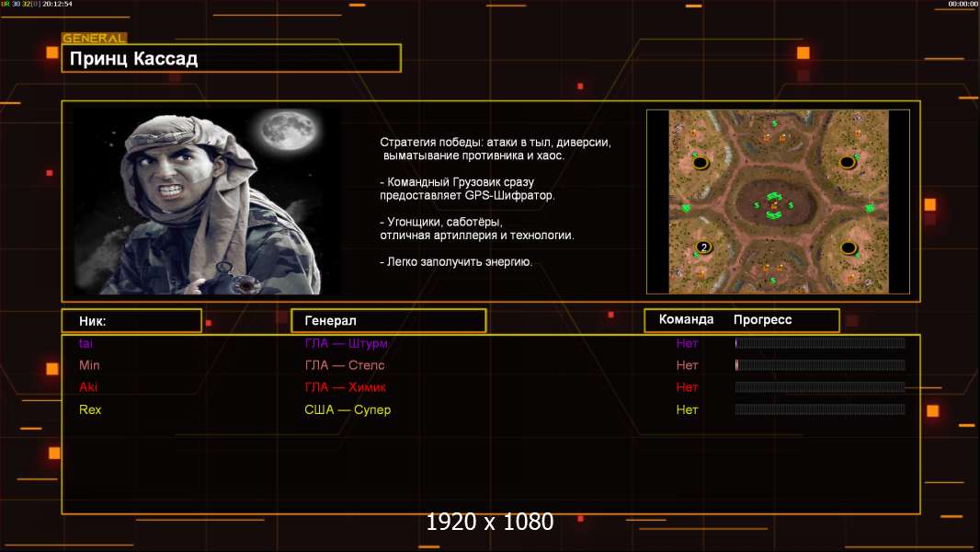Click the Команда column header
This screenshot has width=980, height=552.
click(686, 319)
